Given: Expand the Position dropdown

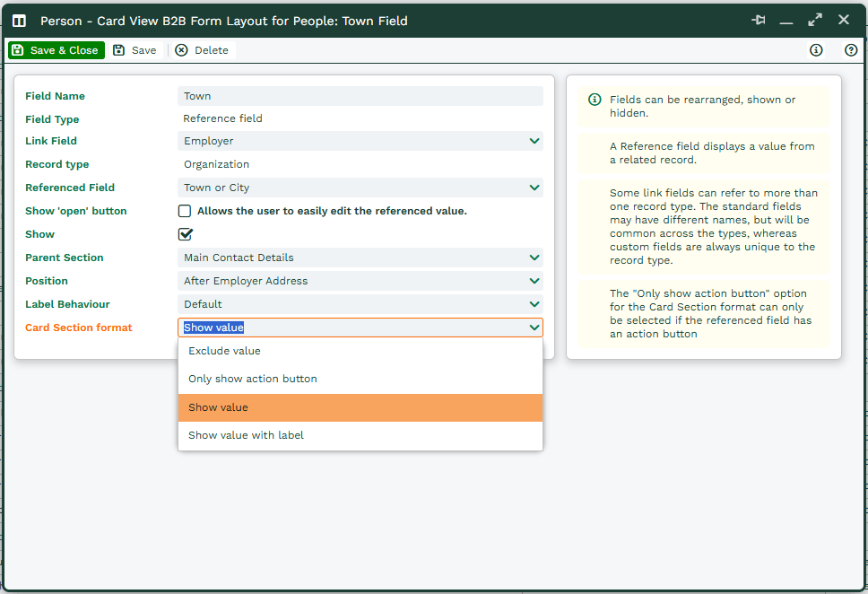Looking at the screenshot, I should tap(360, 281).
